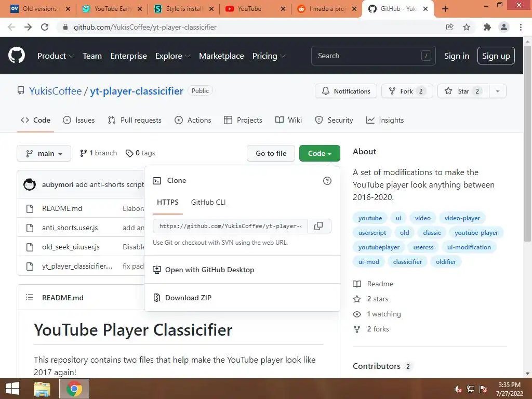Open the main branch selector
532x399 pixels.
click(x=44, y=153)
